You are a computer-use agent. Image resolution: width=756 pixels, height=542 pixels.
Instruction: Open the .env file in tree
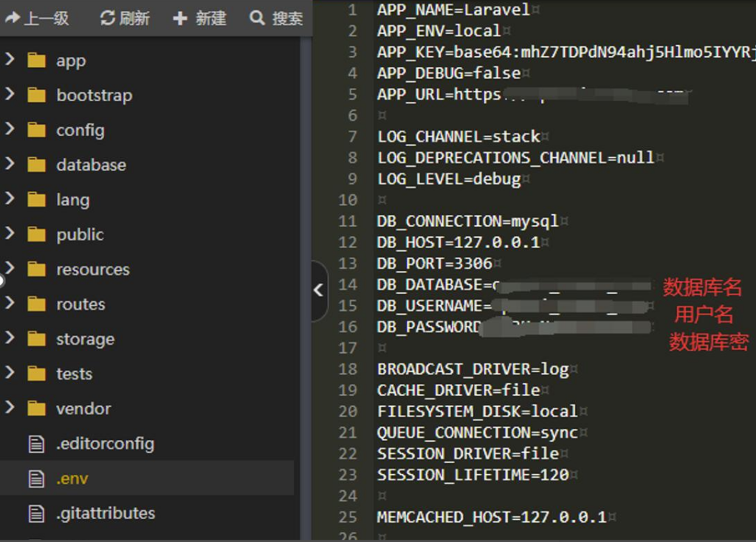72,478
